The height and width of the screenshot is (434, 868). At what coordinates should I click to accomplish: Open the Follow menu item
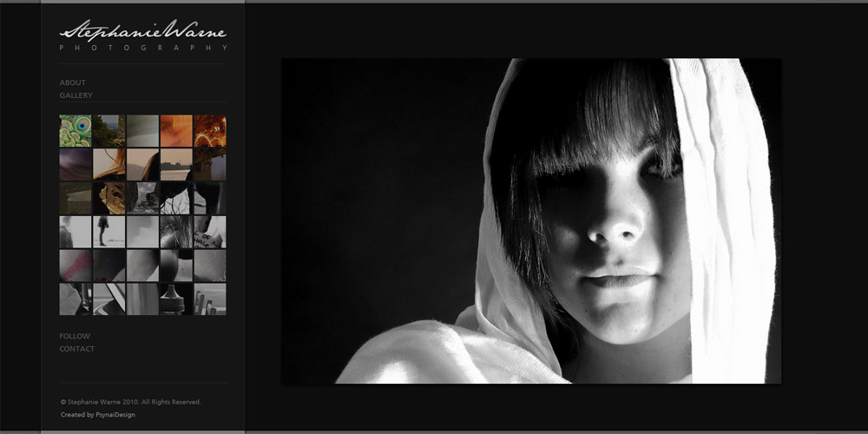point(75,336)
